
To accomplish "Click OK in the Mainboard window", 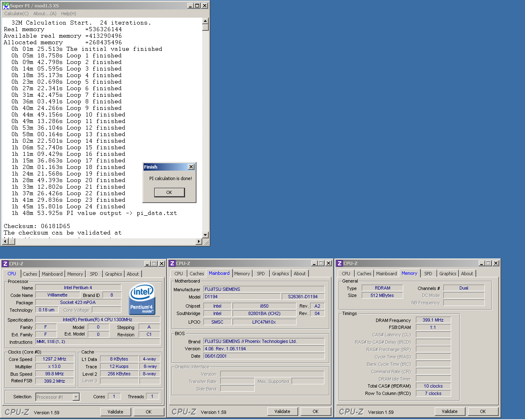I will (x=315, y=411).
